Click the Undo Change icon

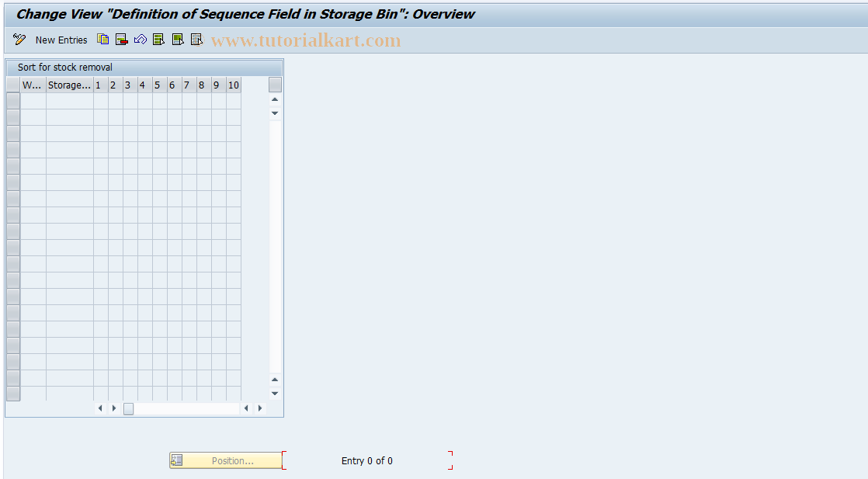tap(141, 40)
